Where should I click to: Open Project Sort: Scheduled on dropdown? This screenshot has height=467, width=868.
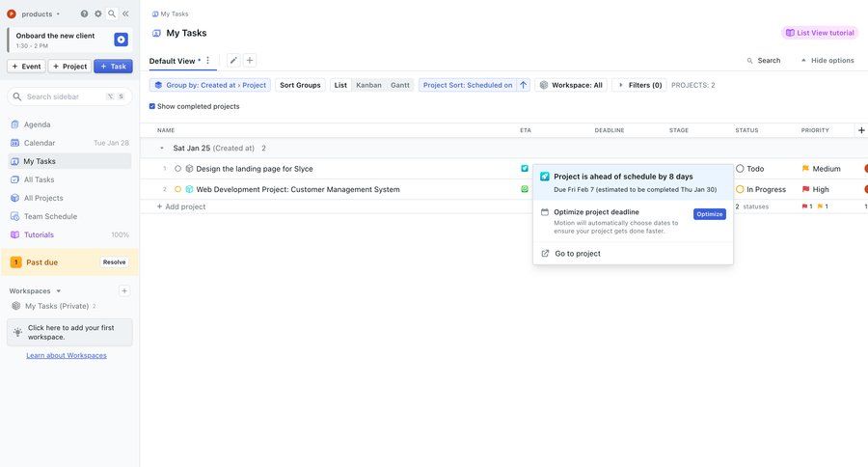(x=468, y=85)
